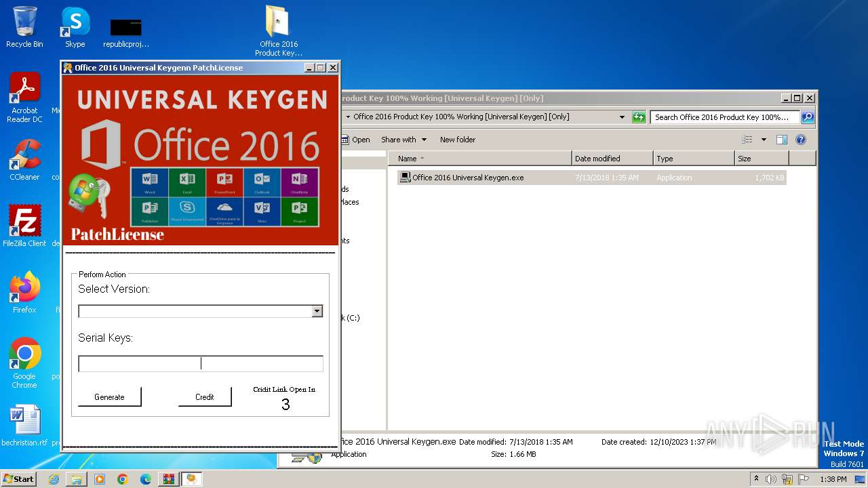The image size is (868, 488).
Task: Open Microsoft Edge from the taskbar
Action: tap(146, 479)
